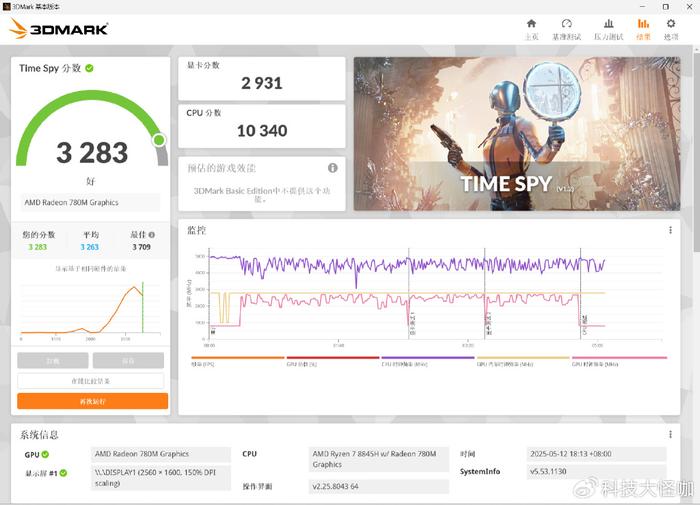Go to the Home (主页) page icon
The height and width of the screenshot is (505, 700).
[531, 24]
